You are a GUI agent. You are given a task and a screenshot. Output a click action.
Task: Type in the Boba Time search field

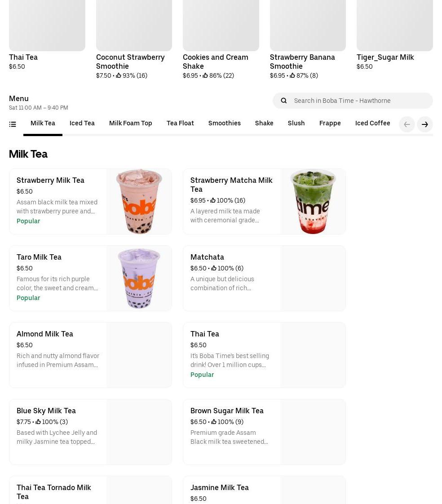click(x=359, y=101)
